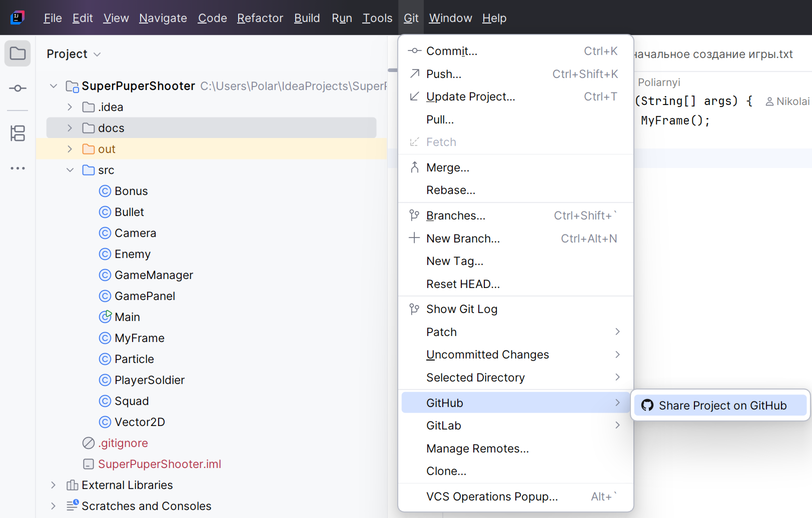Open the Edit menu
812x518 pixels.
pos(82,18)
